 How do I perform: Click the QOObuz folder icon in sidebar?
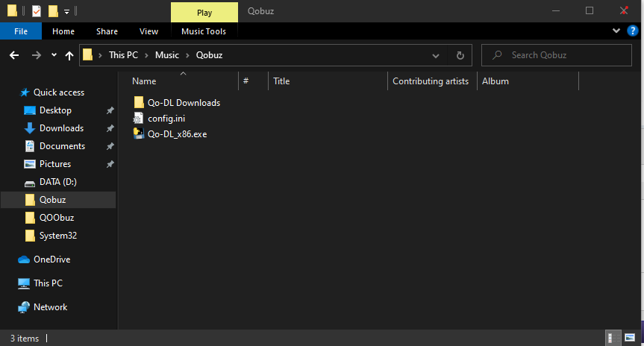coord(30,218)
